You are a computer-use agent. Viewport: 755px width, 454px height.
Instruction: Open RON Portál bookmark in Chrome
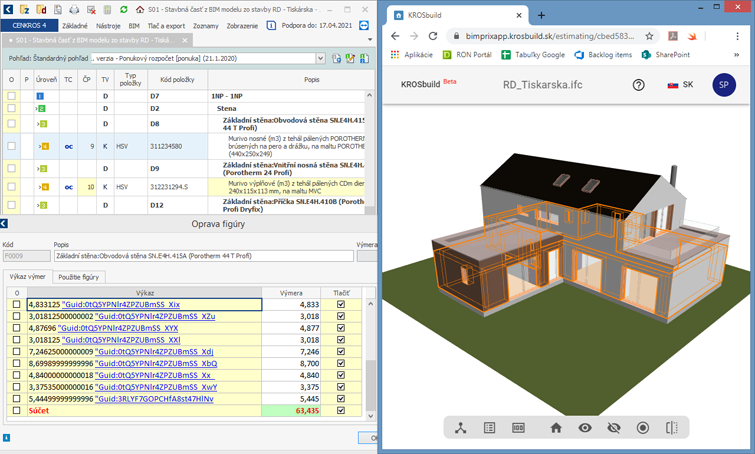coord(467,55)
